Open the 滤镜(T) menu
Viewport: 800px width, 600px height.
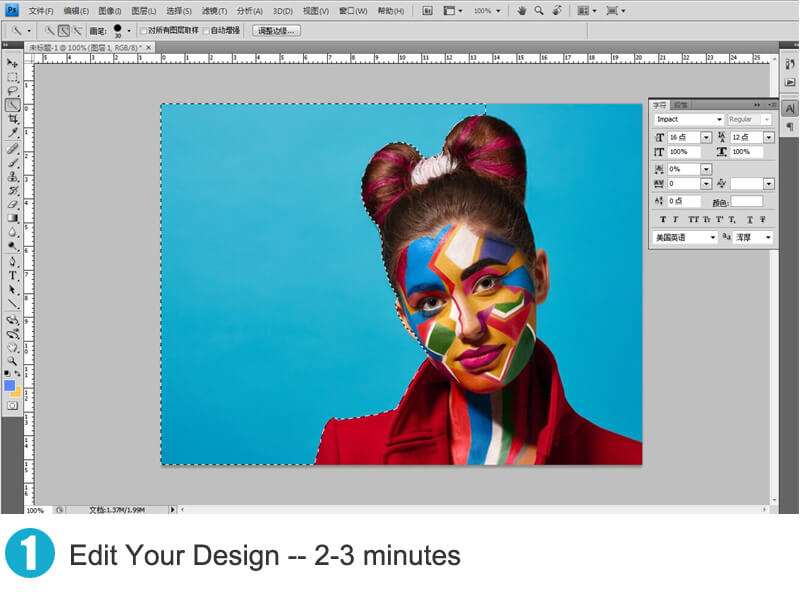tap(214, 10)
